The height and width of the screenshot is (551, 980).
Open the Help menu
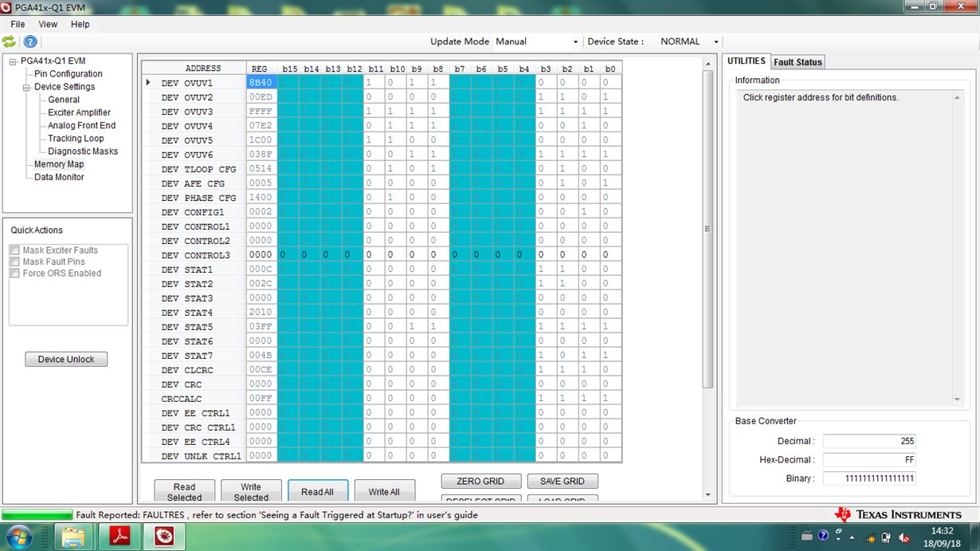tap(80, 24)
